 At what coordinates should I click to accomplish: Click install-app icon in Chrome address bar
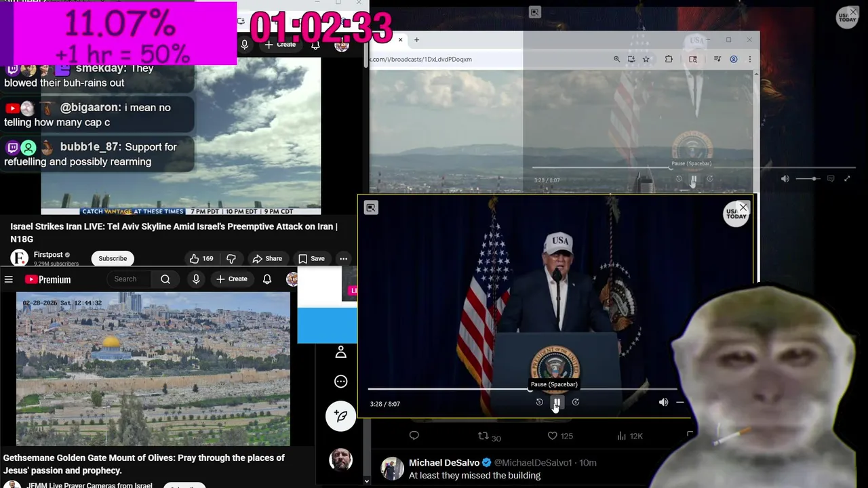pyautogui.click(x=631, y=59)
